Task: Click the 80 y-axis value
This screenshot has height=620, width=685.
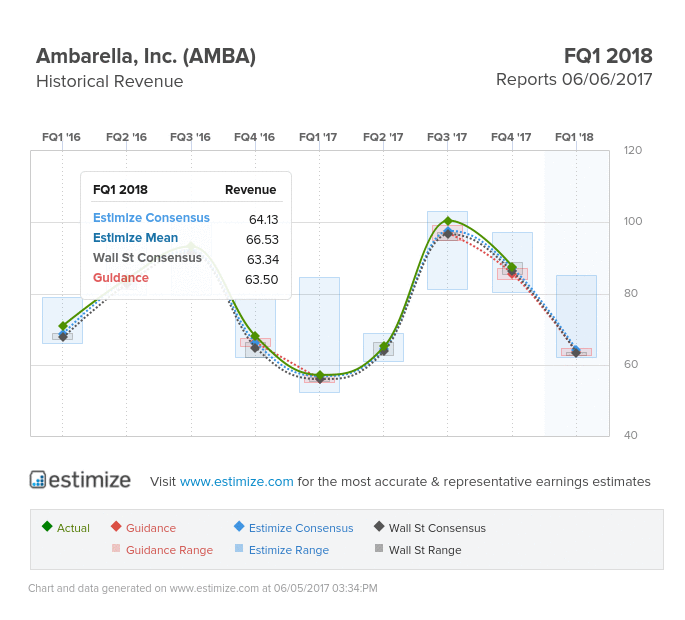Action: (x=631, y=294)
